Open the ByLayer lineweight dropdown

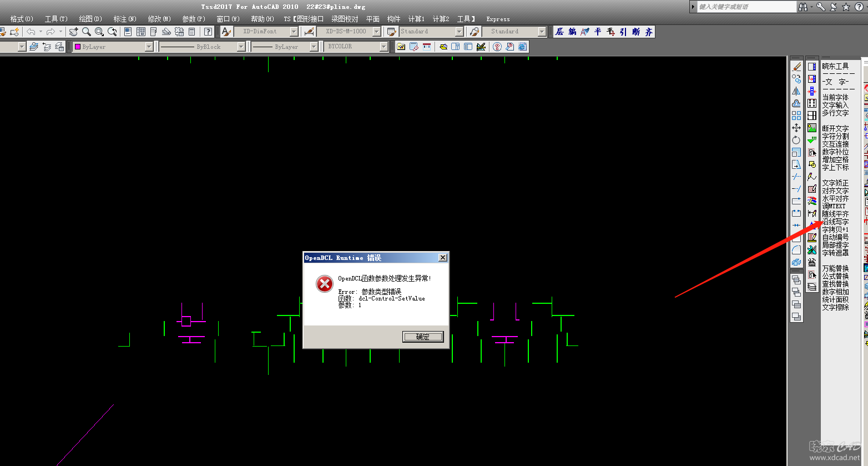coord(314,47)
